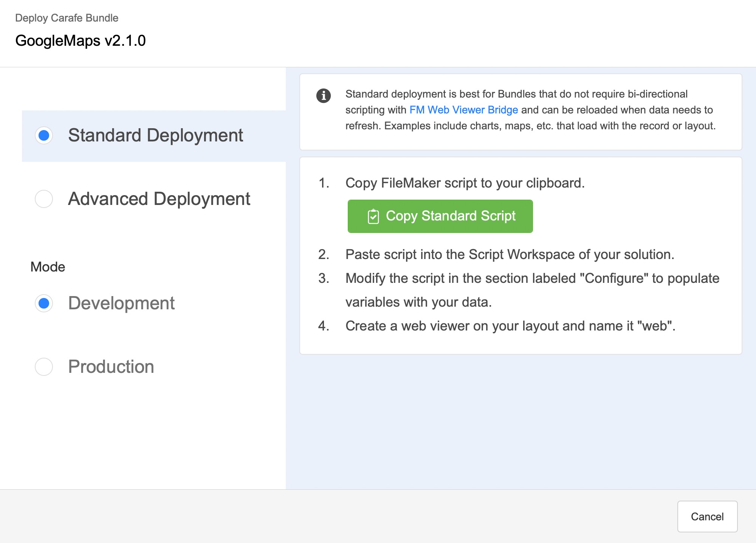Click the Cancel button
The width and height of the screenshot is (756, 543).
click(x=707, y=517)
